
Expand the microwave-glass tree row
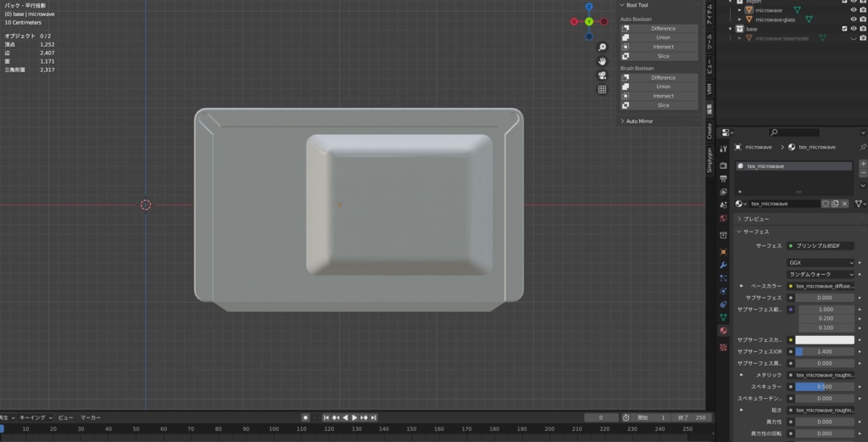tap(739, 20)
